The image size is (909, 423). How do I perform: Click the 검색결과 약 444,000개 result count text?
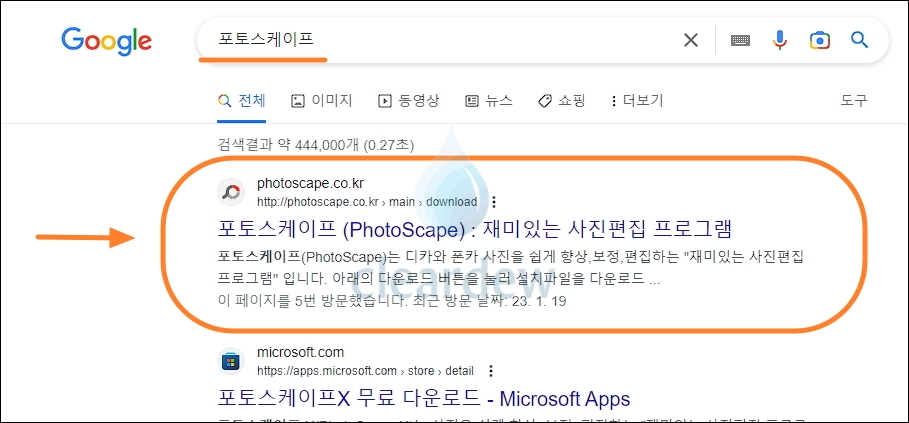[316, 145]
